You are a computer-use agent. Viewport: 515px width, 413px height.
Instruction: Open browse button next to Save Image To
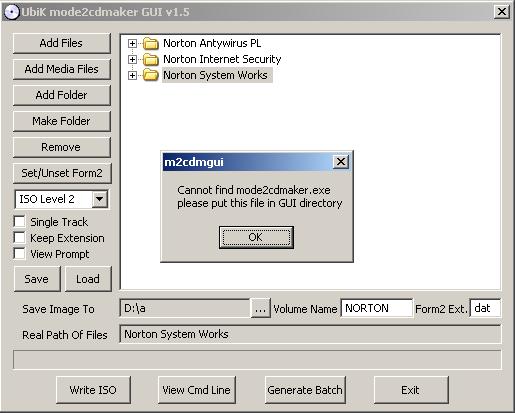pos(260,308)
